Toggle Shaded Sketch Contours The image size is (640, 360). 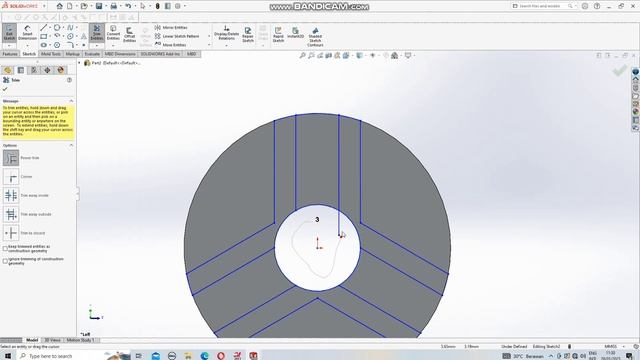[x=315, y=36]
